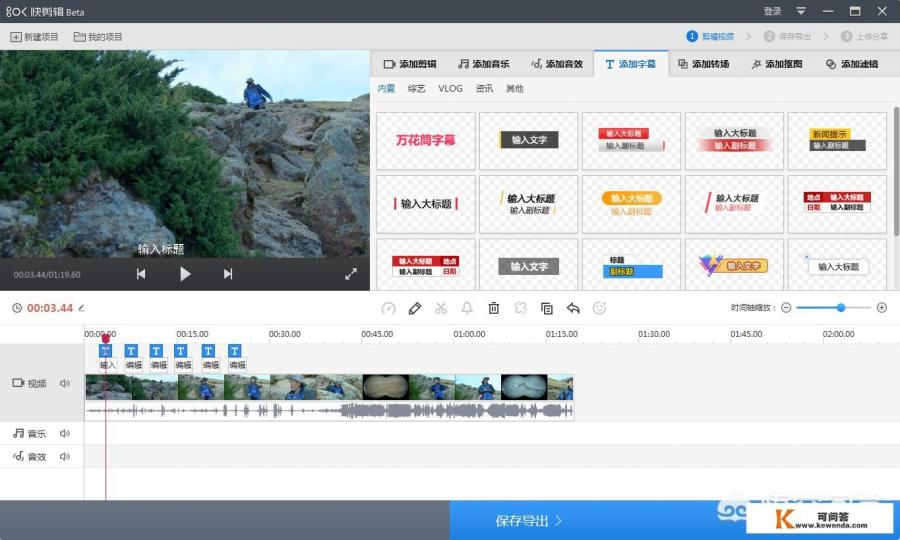Choose dark 输入文字 template with yellow bar
The image size is (900, 540).
[x=529, y=141]
